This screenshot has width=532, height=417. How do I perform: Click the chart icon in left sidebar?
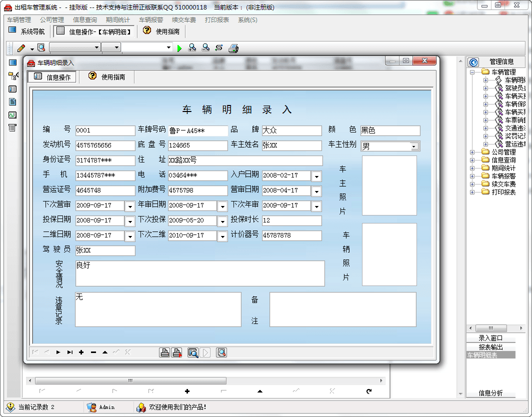click(x=12, y=114)
